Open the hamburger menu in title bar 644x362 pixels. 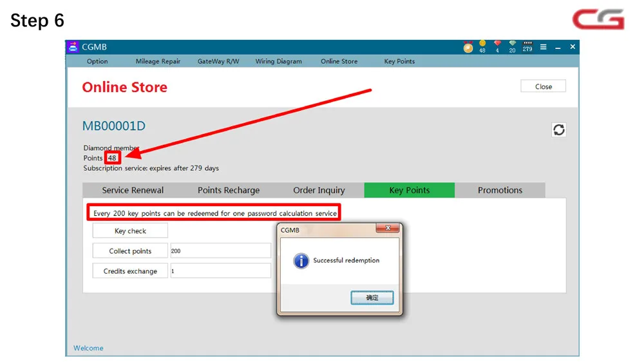[x=544, y=47]
